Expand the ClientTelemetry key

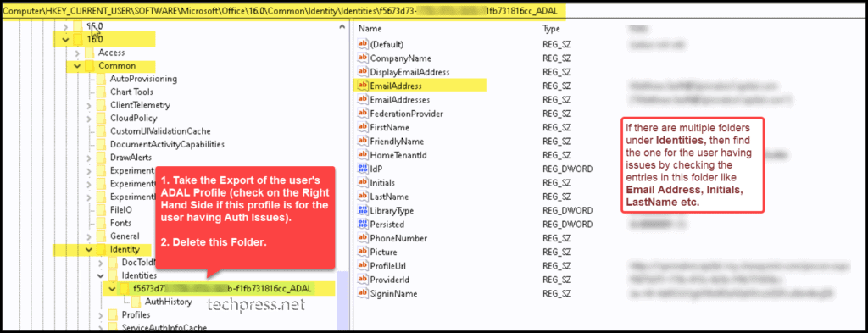pyautogui.click(x=89, y=105)
